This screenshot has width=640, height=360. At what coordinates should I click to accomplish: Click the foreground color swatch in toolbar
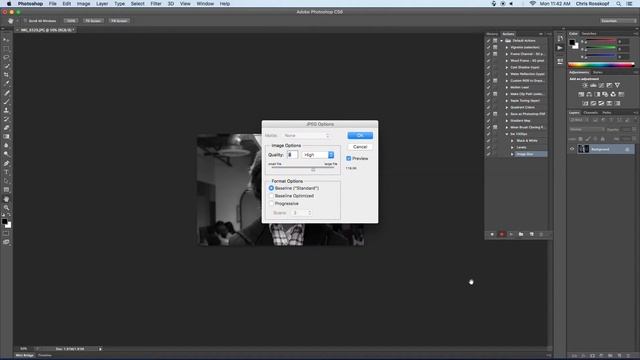tap(4, 222)
